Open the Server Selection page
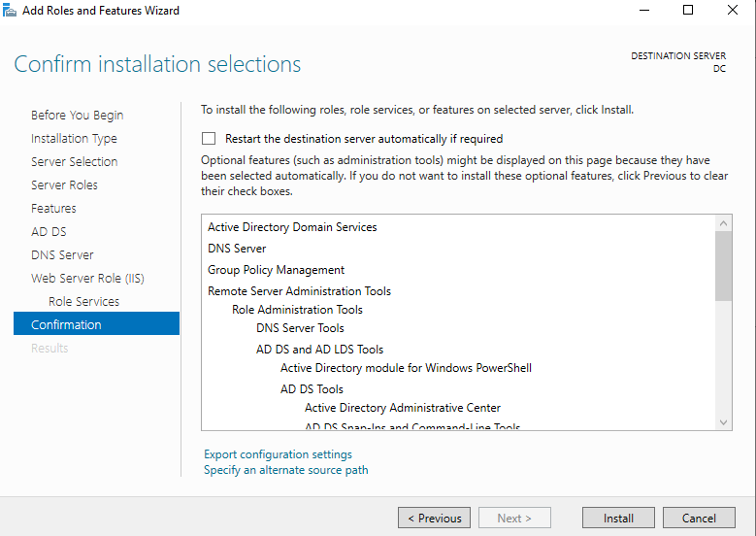Viewport: 756px width, 536px height. [x=75, y=161]
